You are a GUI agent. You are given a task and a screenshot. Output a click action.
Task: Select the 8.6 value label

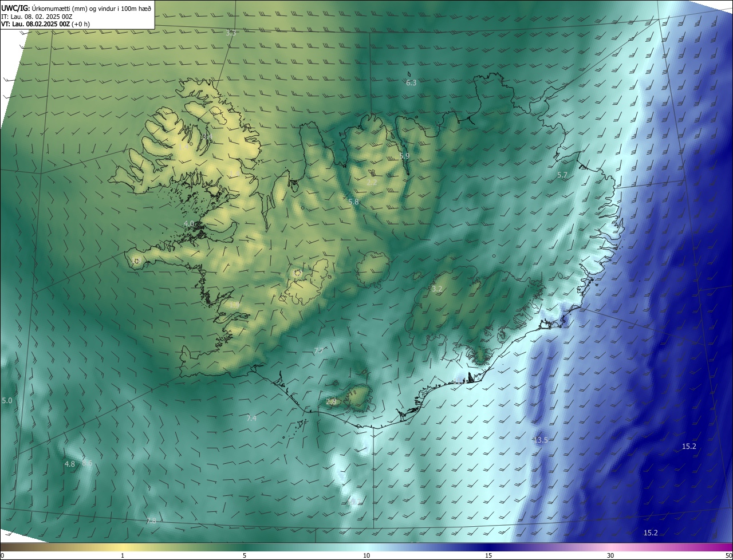[x=87, y=463]
